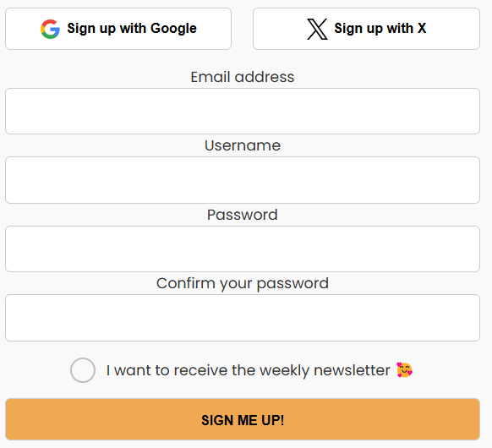Enable the weekly newsletter checkbox
Image resolution: width=492 pixels, height=448 pixels.
click(x=83, y=370)
